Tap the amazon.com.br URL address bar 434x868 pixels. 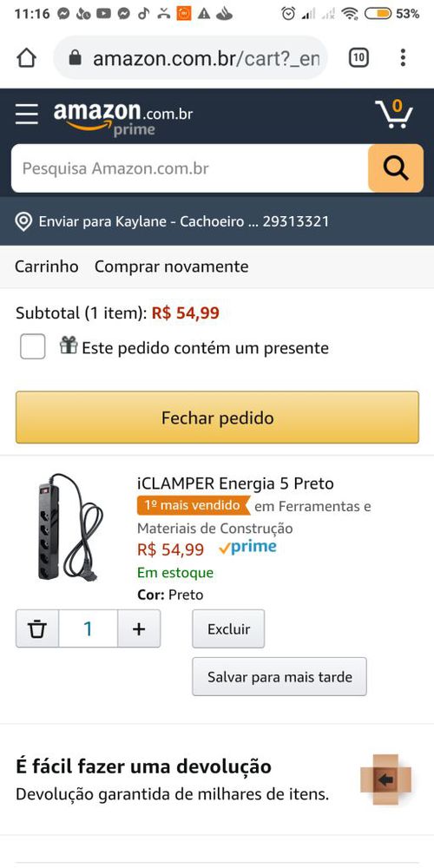coord(190,57)
